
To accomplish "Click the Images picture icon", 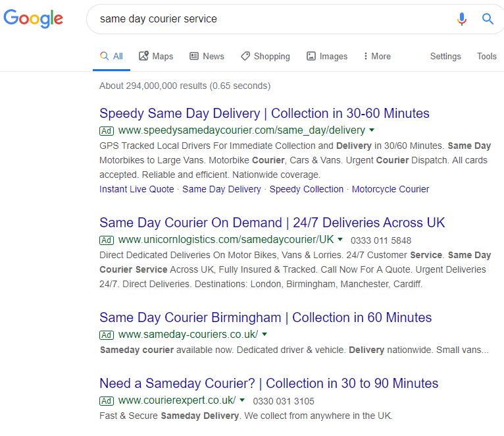I will (311, 56).
